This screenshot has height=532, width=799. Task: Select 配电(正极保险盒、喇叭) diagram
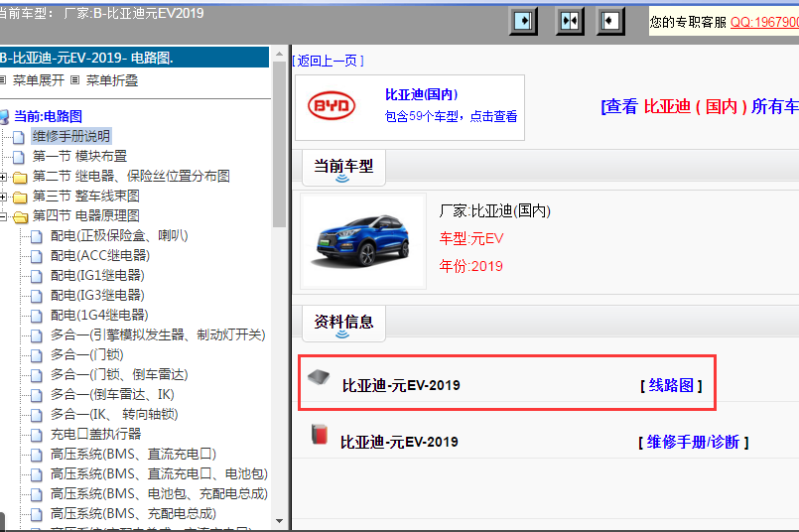119,235
